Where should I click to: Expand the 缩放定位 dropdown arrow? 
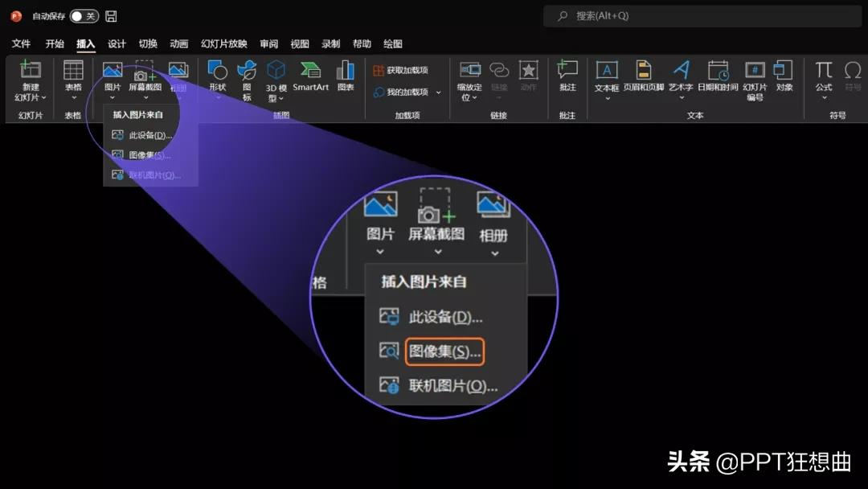click(x=475, y=98)
